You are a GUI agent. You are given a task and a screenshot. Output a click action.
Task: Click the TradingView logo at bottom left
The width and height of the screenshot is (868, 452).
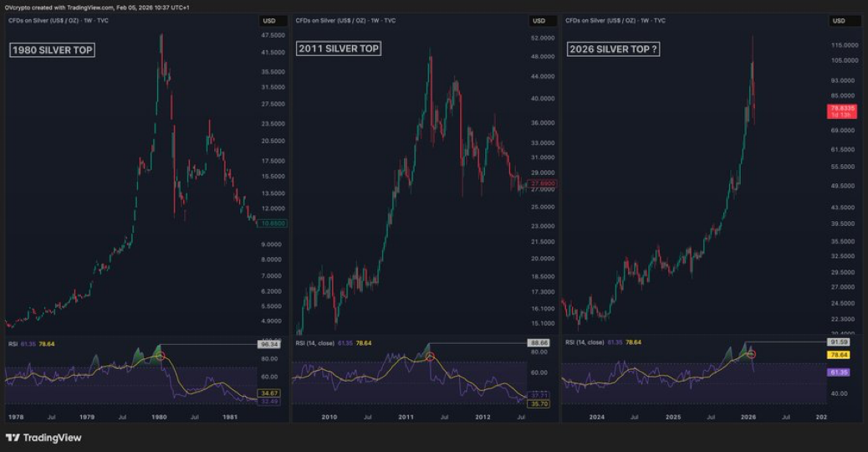click(x=43, y=438)
